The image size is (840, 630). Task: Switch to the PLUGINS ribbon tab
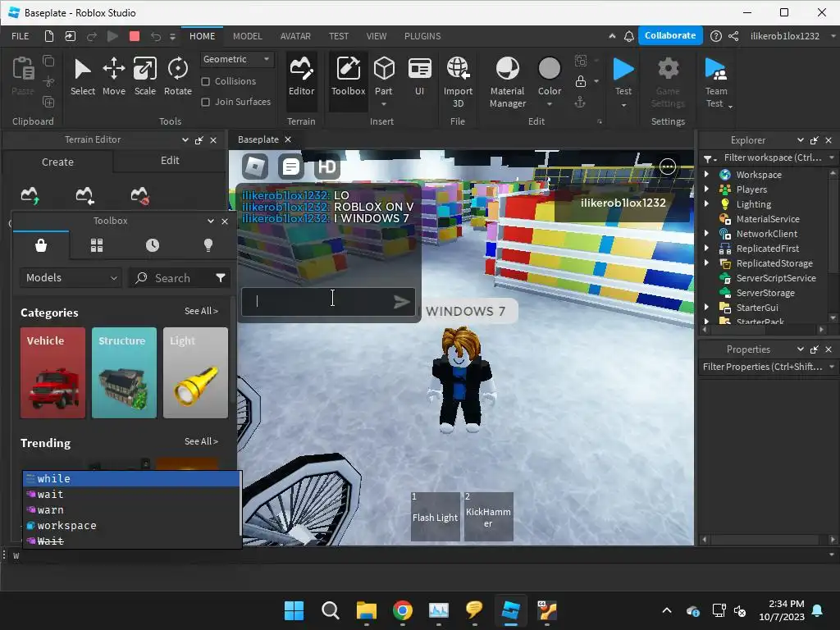click(422, 36)
